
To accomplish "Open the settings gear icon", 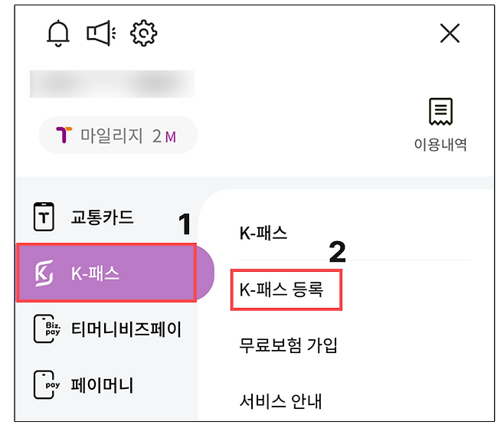I will click(143, 34).
